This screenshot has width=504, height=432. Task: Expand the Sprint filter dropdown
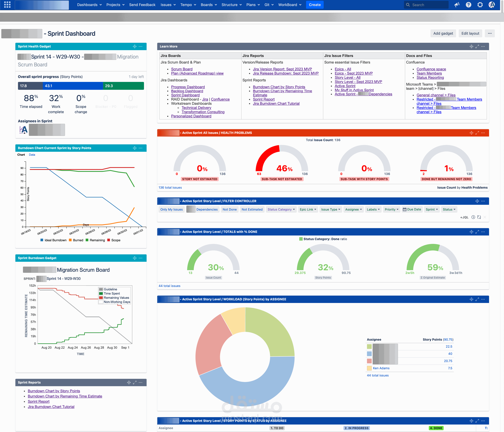[432, 209]
